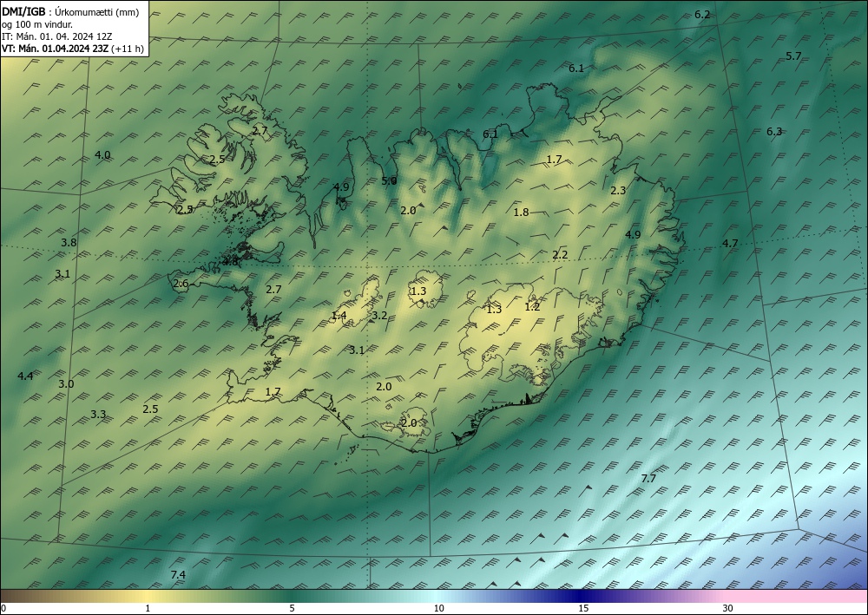Select the 1.8 precipitation value
Viewport: 868px width, 615px height.
pyautogui.click(x=521, y=212)
